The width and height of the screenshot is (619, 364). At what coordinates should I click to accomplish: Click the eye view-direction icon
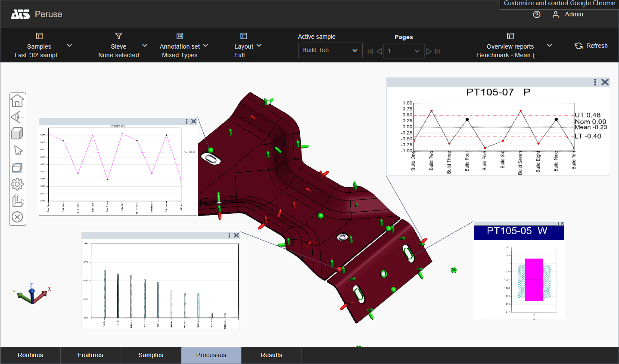[x=17, y=117]
